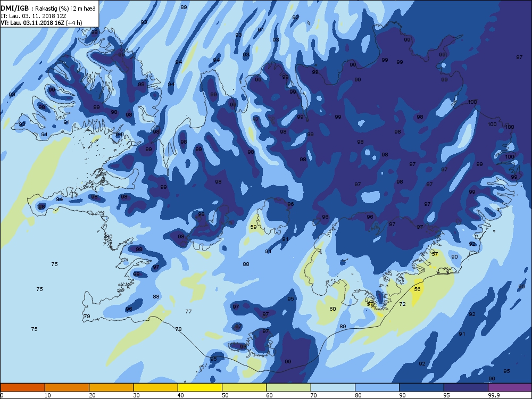Click the '70' legend tick label
The width and height of the screenshot is (532, 399).
(314, 395)
